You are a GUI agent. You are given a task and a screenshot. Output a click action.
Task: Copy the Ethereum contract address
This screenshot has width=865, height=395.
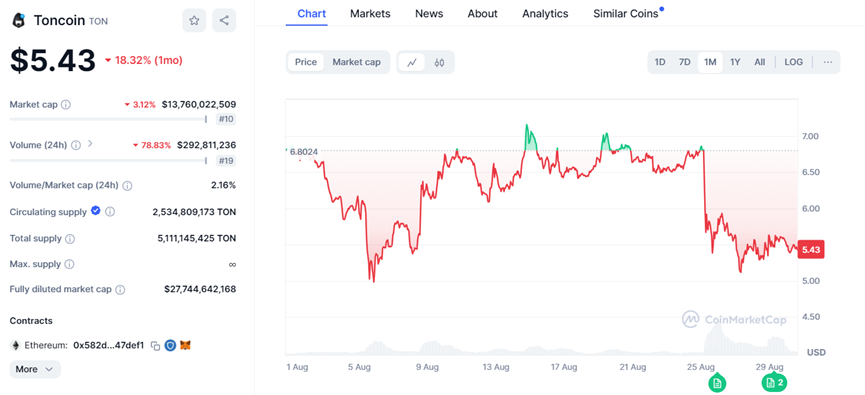click(x=156, y=346)
